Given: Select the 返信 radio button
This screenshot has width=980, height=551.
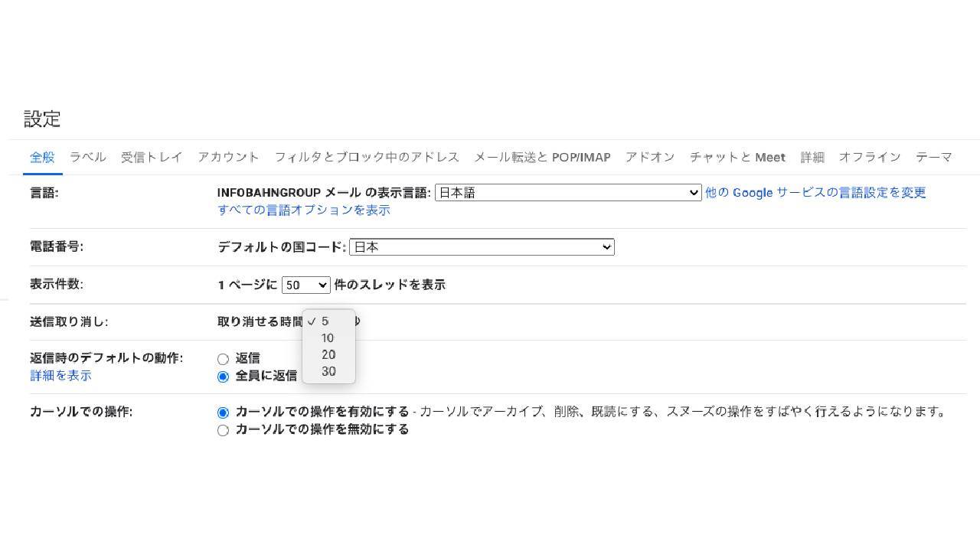Looking at the screenshot, I should [223, 359].
